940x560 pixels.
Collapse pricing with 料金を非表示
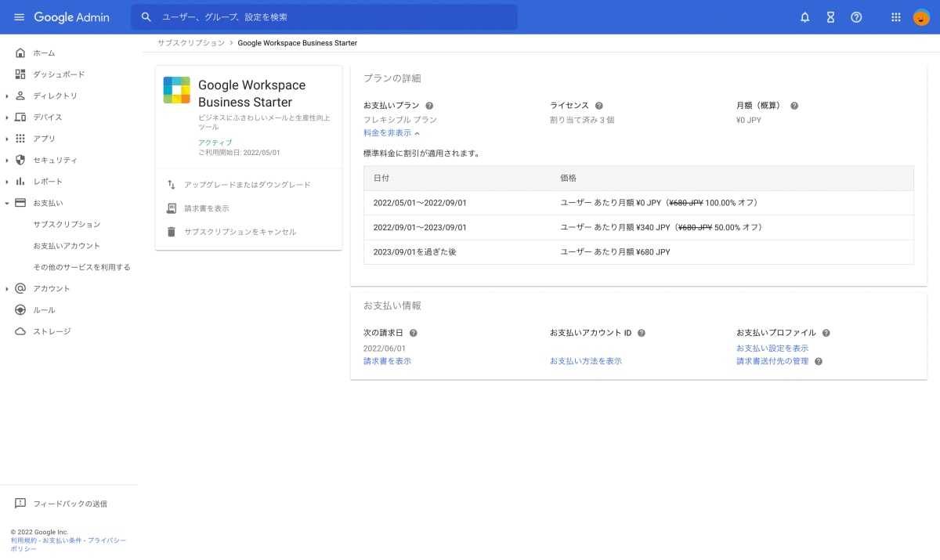[x=392, y=133]
